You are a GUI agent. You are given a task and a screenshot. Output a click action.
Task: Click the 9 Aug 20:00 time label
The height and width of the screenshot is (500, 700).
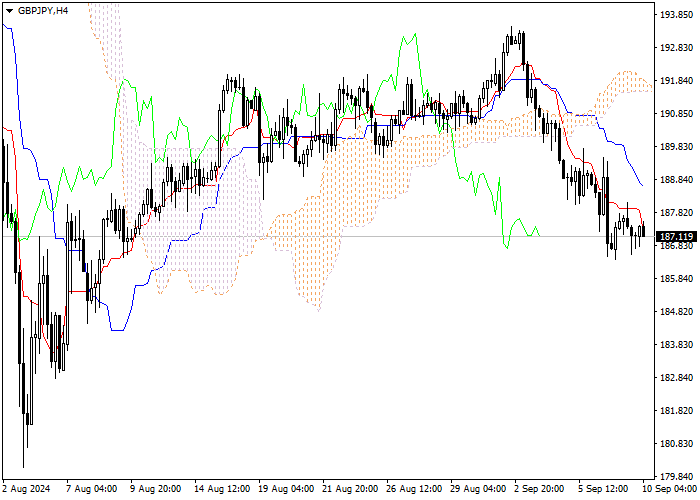156,489
